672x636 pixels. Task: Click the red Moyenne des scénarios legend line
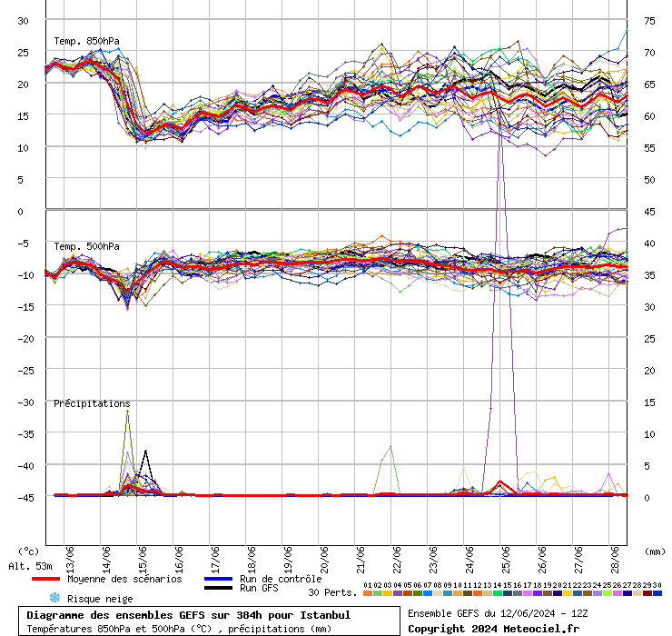pyautogui.click(x=45, y=579)
